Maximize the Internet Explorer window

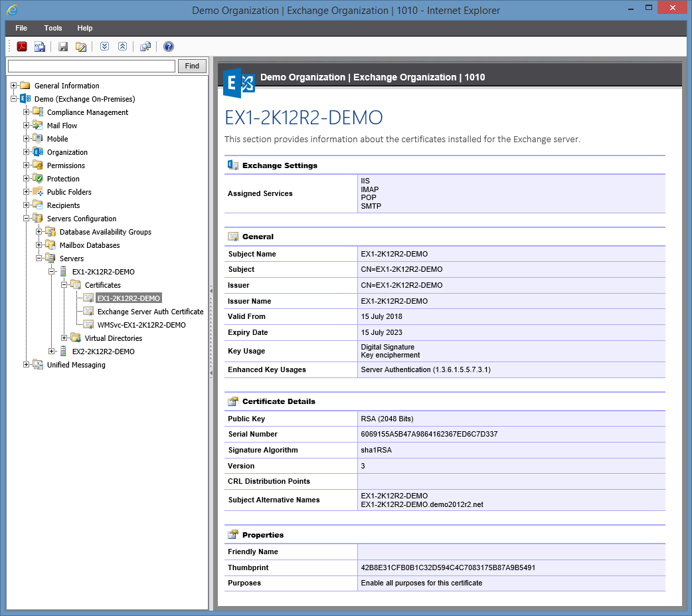coord(648,8)
